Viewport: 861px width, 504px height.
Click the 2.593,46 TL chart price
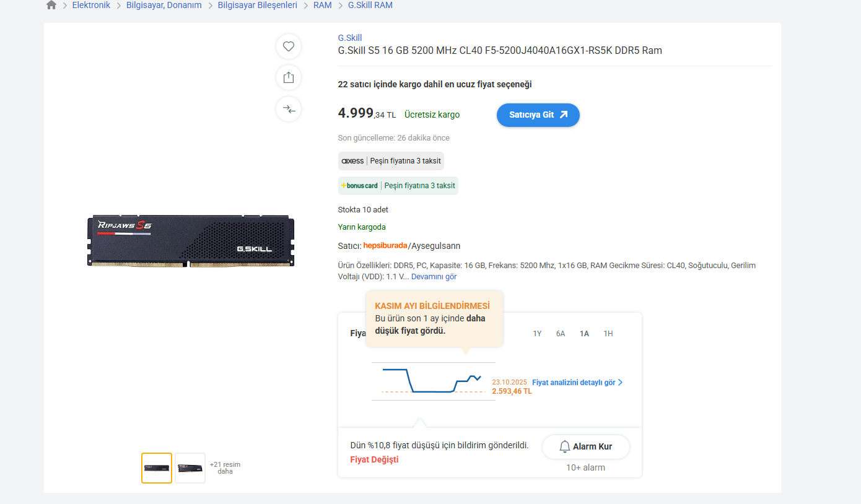tap(512, 391)
